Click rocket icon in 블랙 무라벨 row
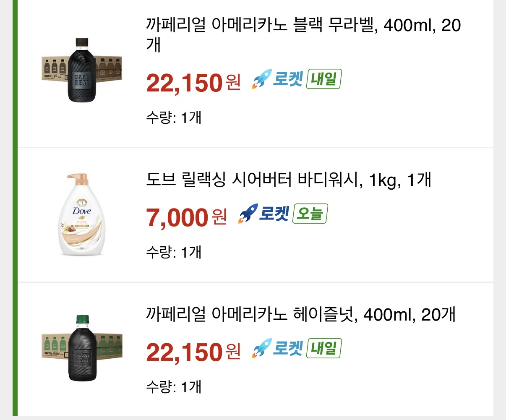Viewport: 506px width, 420px height. [x=261, y=79]
